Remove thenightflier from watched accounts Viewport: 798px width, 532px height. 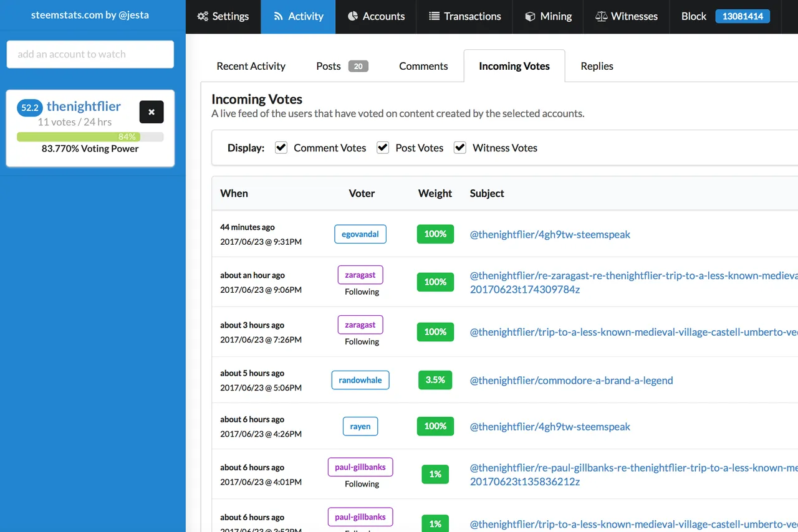point(151,112)
